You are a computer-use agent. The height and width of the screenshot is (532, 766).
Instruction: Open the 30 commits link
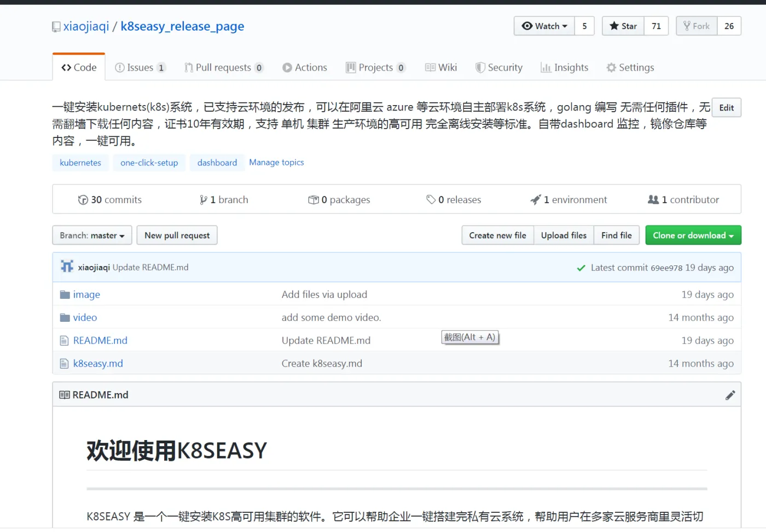point(110,200)
